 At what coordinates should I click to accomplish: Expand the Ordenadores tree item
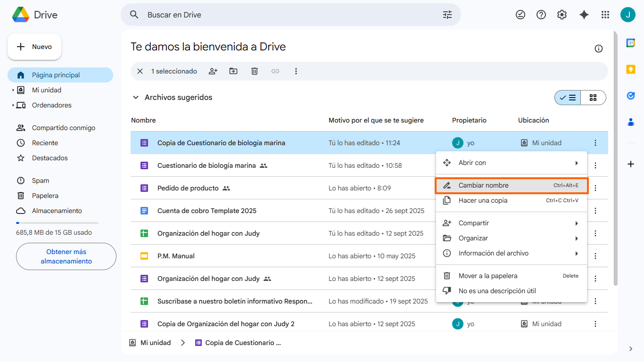[13, 105]
